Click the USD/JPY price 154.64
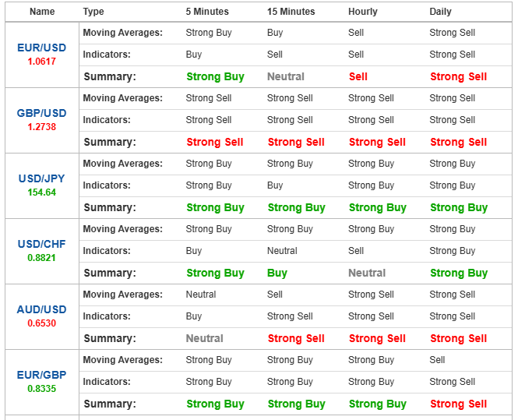Image resolution: width=518 pixels, height=420 pixels. [42, 192]
